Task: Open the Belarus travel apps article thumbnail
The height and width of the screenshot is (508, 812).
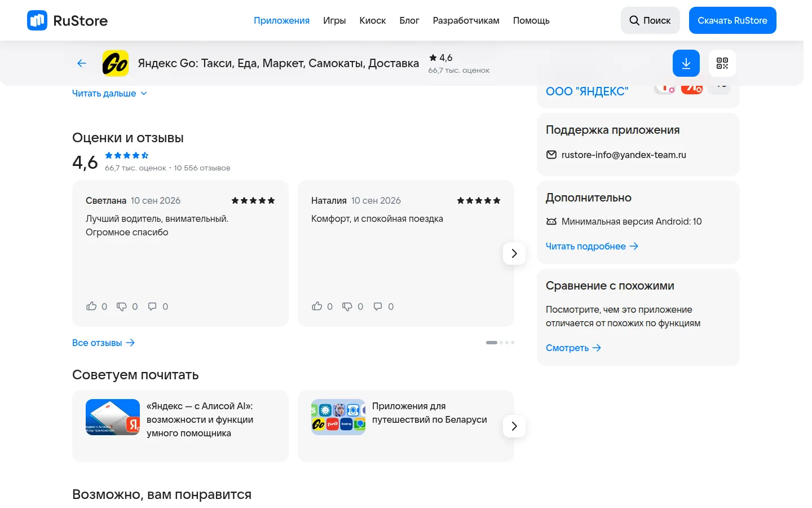Action: pos(338,417)
